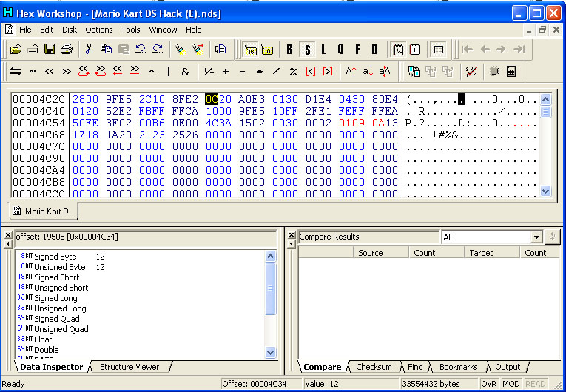Screen dimensions: 566x392
Task: Toggle the Data Inspector table-view icon
Action: [439, 50]
